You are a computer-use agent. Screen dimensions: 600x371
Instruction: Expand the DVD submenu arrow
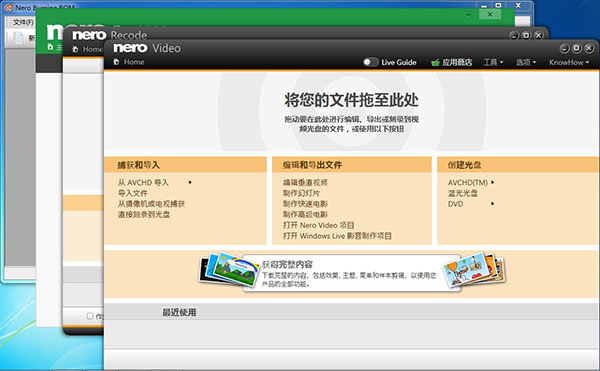click(x=492, y=204)
